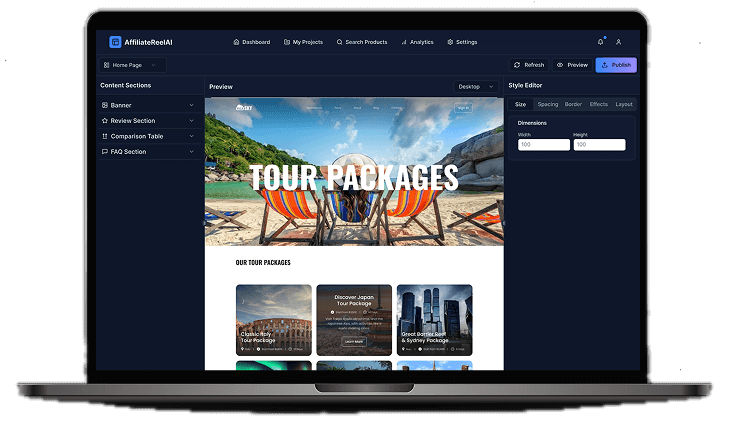731x421 pixels.
Task: Click the Review Section star icon
Action: click(105, 121)
